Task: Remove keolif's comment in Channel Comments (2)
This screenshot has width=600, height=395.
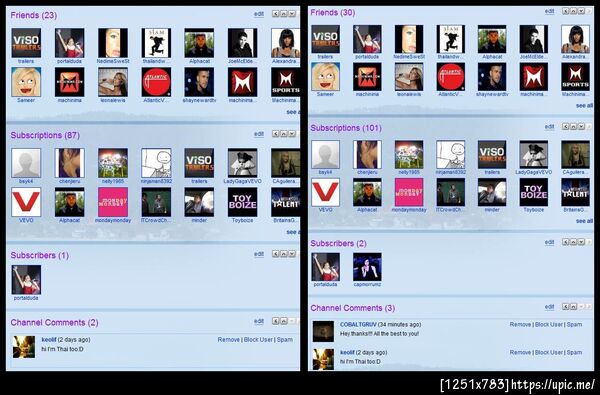Action: (228, 340)
